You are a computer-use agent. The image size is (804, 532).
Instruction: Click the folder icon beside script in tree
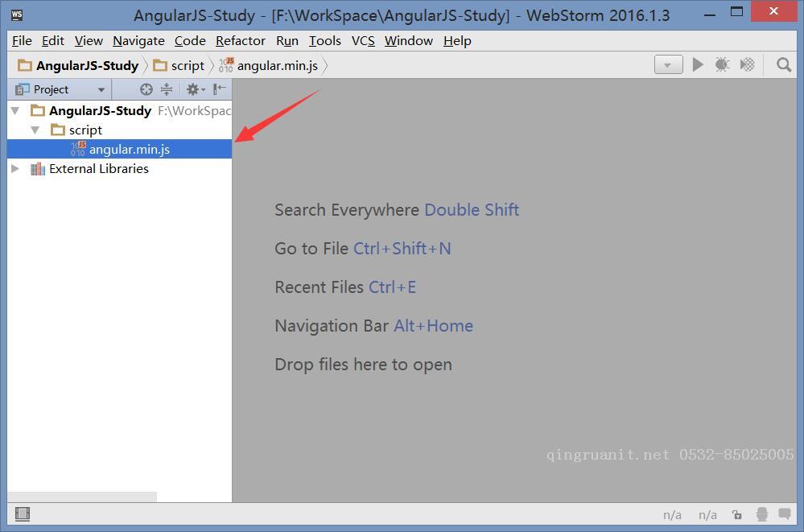point(57,130)
